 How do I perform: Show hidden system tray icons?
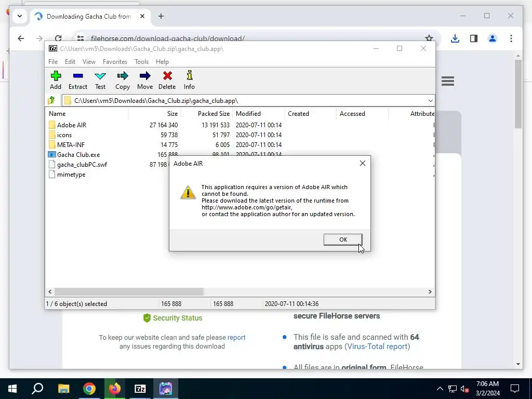[x=440, y=389]
